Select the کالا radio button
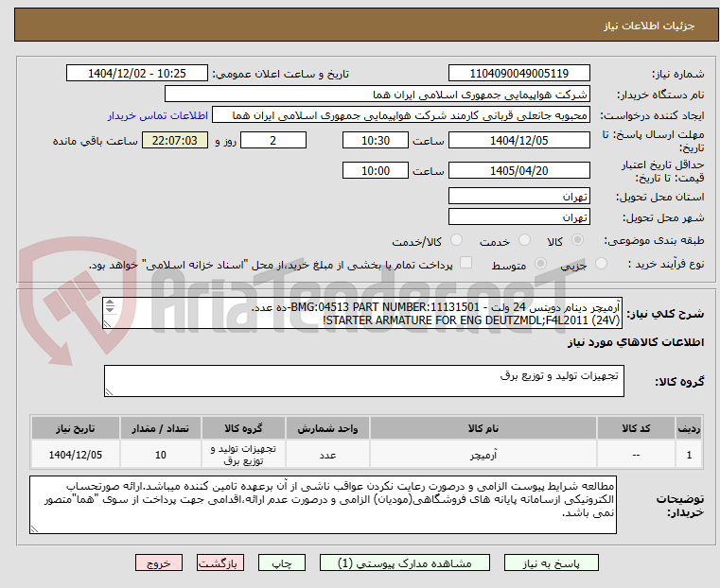Viewport: 720px width, 588px height. [578, 240]
